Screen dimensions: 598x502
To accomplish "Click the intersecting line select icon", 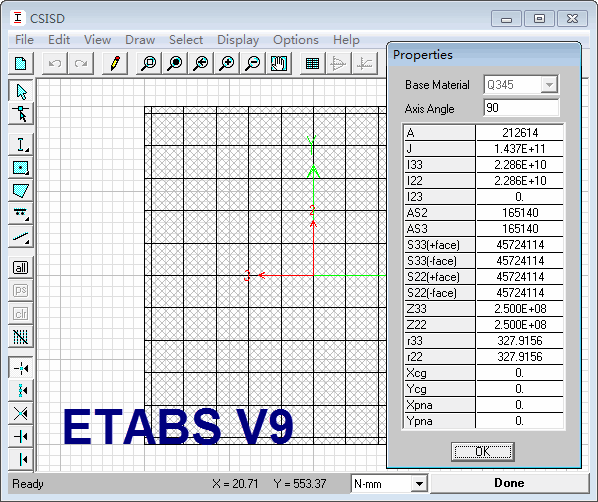I will pyautogui.click(x=21, y=336).
